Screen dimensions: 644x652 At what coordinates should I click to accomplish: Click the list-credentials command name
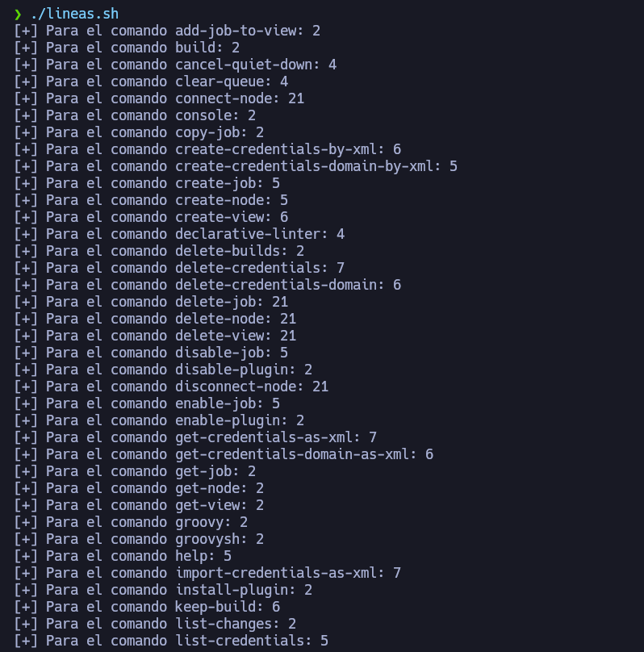[240, 641]
